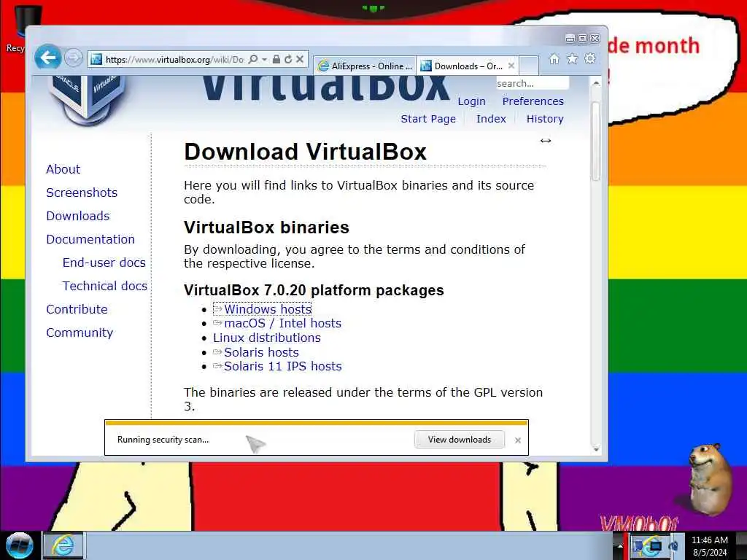This screenshot has height=560, width=747.
Task: Click the taskbar clock showing 11:46 AM
Action: pyautogui.click(x=709, y=546)
